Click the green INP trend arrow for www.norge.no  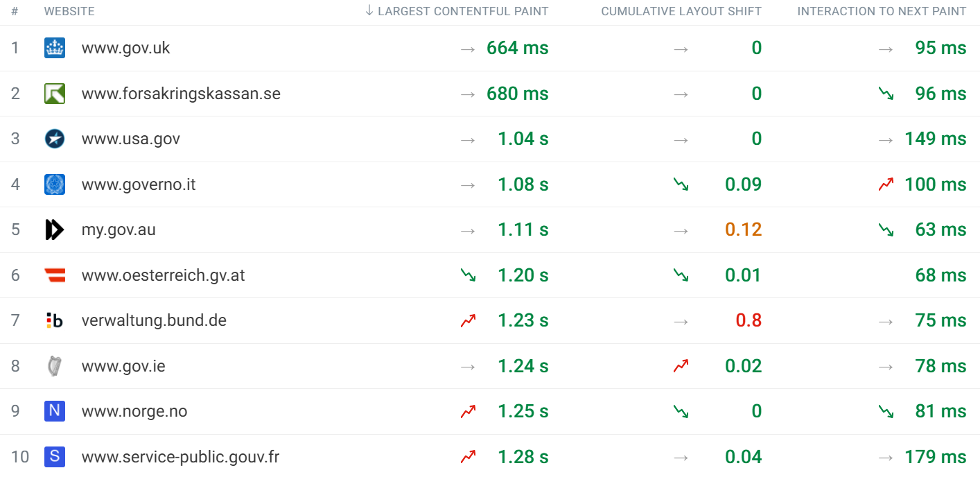886,411
